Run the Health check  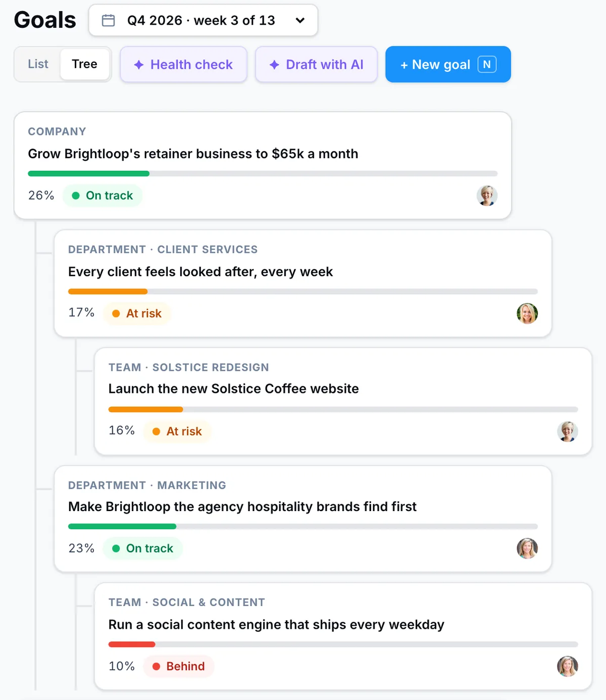[183, 64]
